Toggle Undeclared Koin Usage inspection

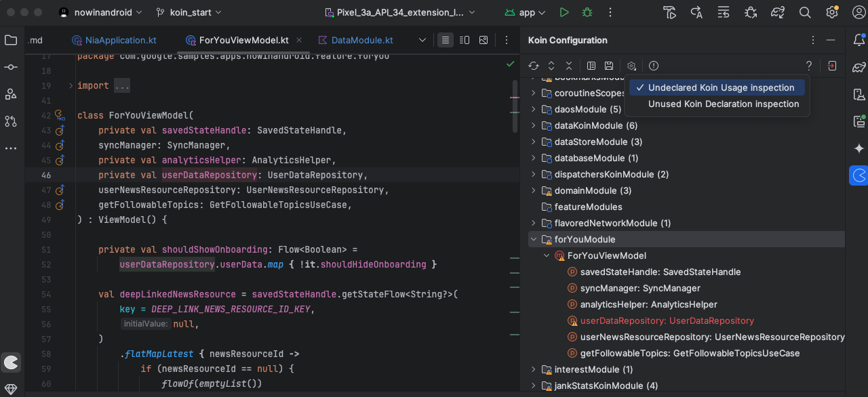721,87
